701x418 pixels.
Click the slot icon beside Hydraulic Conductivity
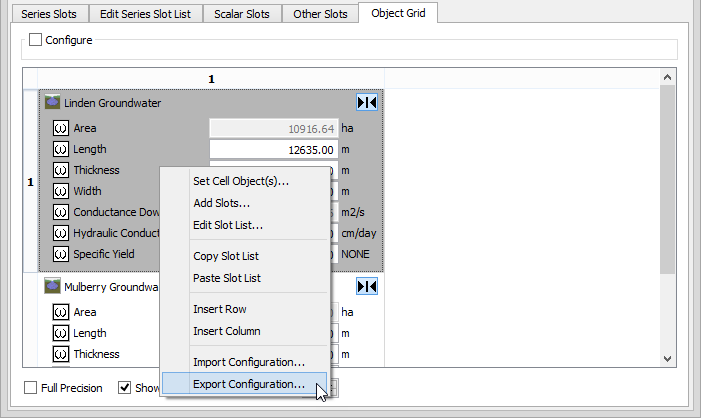coord(60,233)
